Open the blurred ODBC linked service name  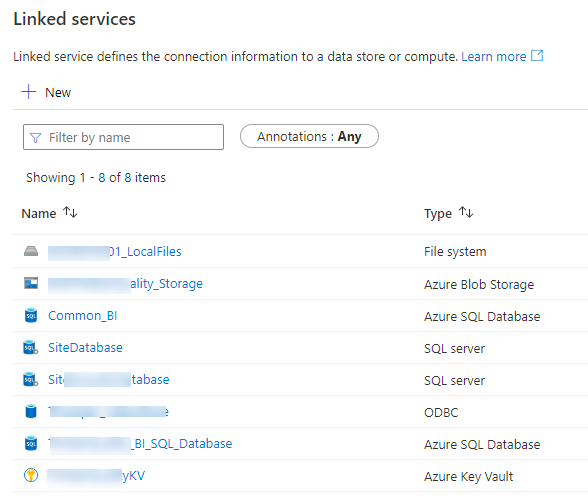108,411
